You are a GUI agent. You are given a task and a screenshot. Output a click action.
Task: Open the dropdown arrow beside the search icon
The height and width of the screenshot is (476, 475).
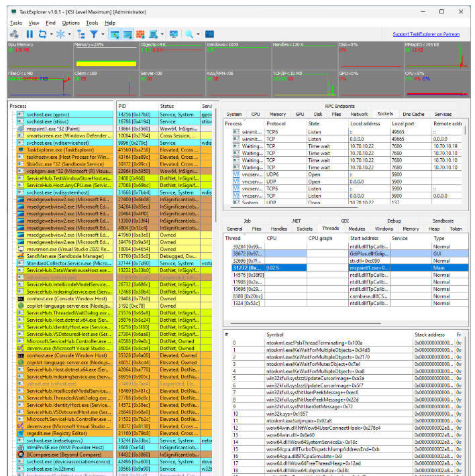(198, 34)
